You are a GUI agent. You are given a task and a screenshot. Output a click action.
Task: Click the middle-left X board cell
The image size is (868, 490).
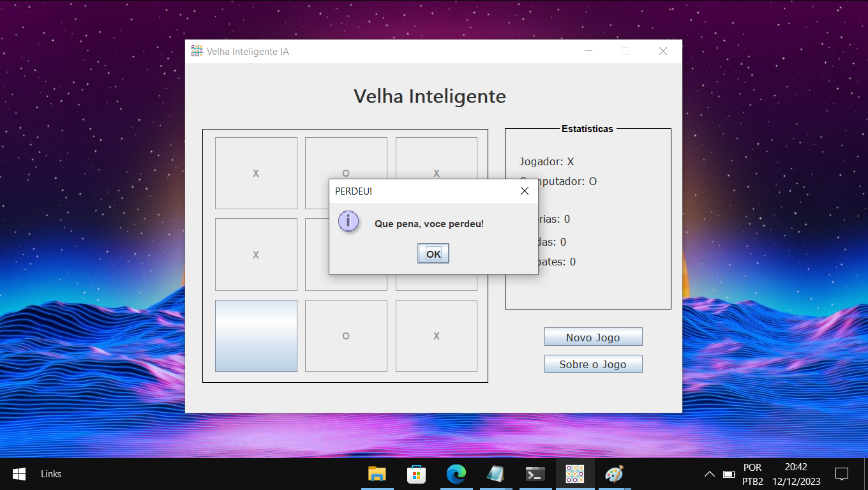[x=256, y=255]
